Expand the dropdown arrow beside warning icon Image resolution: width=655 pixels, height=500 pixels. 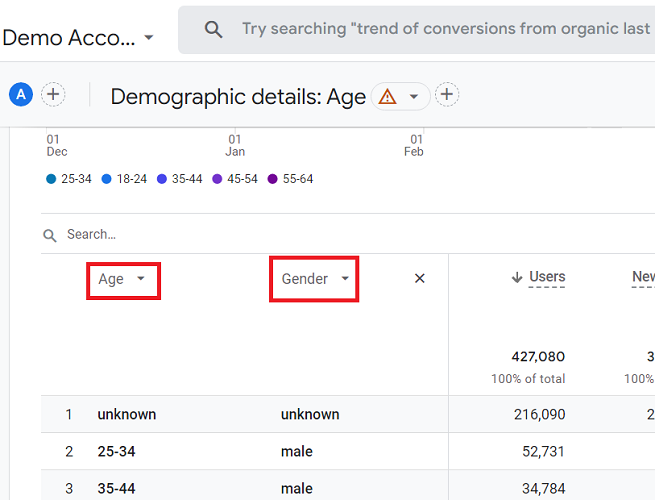412,96
